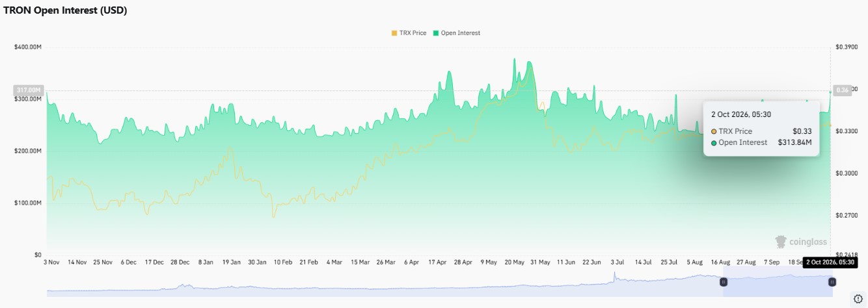Click the '19 Jan' date on the x-axis
Screen dimensions: 868x308
click(x=231, y=263)
